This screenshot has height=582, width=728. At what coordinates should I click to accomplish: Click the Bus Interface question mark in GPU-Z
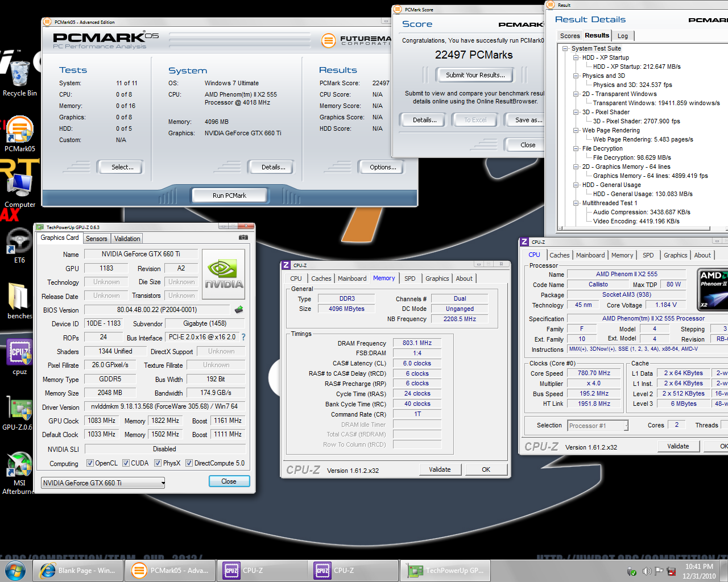click(x=243, y=337)
